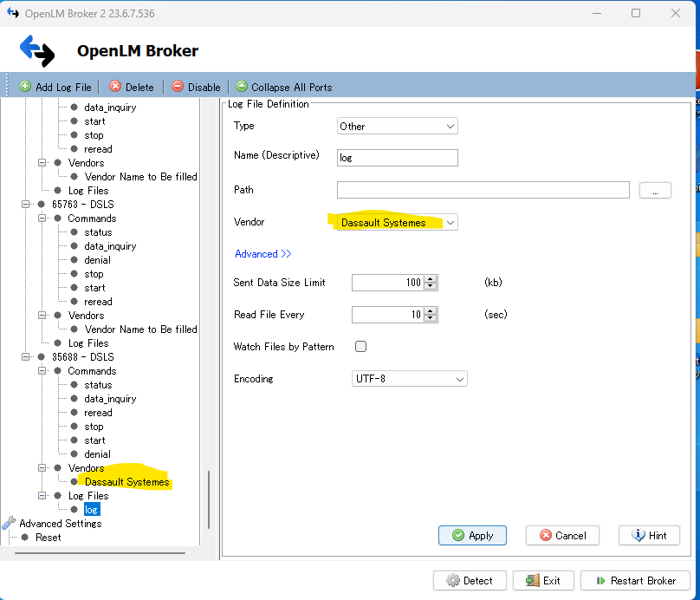This screenshot has height=600, width=700.
Task: Select the Reset tree item
Action: [x=49, y=538]
